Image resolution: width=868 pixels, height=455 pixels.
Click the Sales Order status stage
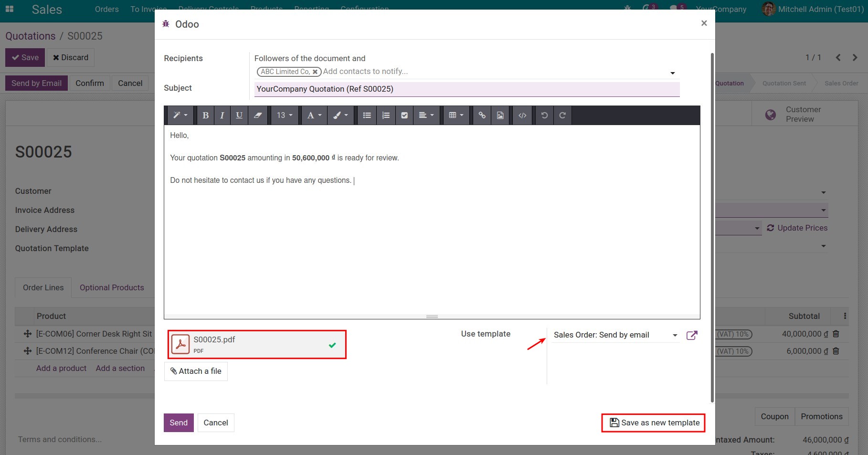(x=841, y=83)
